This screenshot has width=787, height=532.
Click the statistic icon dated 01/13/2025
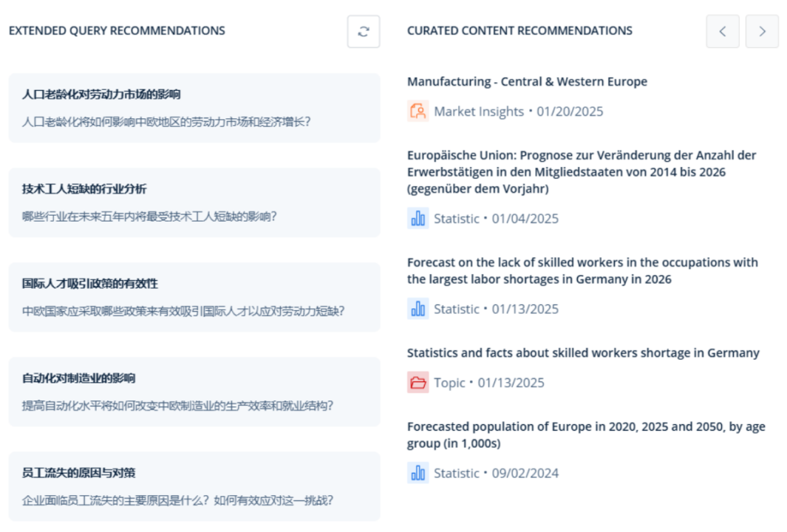click(x=418, y=309)
